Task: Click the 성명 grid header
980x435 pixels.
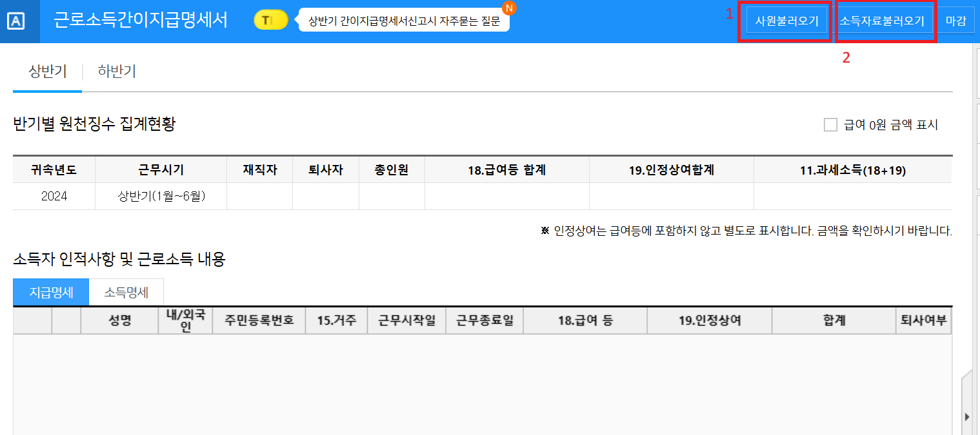Action: pos(120,320)
